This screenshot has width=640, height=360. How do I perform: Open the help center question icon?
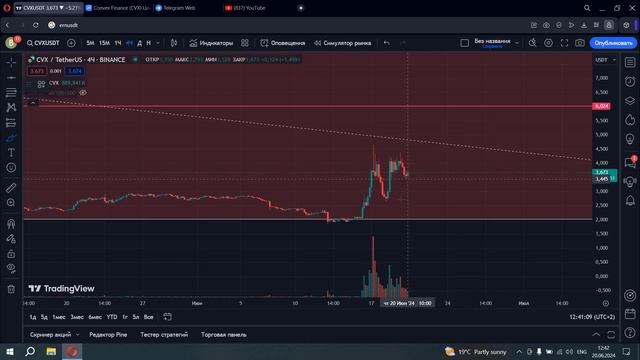click(x=630, y=333)
